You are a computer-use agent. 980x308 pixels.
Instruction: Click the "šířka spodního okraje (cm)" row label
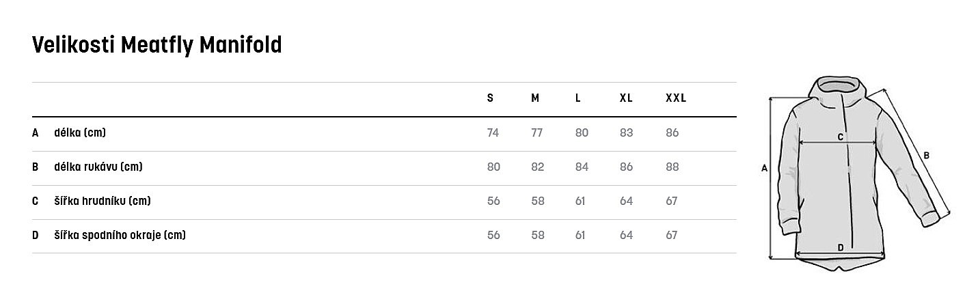[120, 235]
